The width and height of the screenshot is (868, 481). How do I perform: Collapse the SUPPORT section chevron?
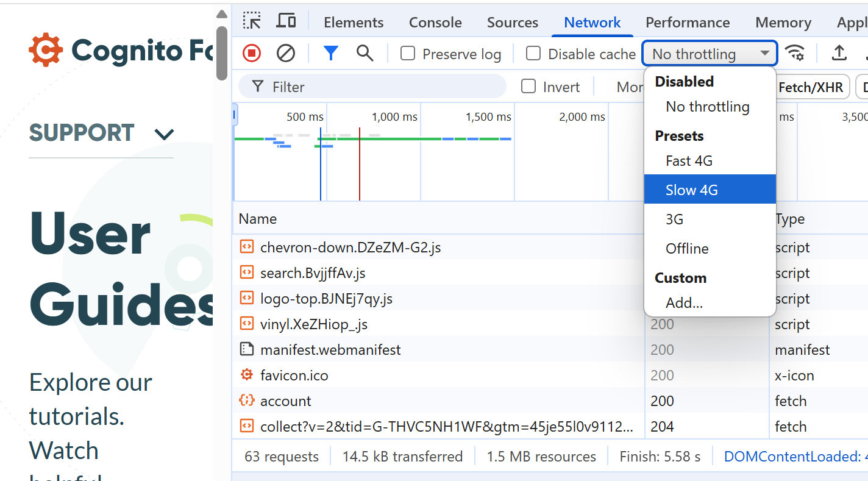point(163,134)
